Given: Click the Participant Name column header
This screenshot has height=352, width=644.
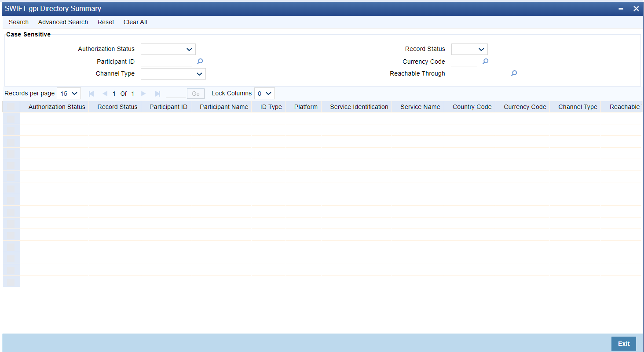Looking at the screenshot, I should coord(224,107).
